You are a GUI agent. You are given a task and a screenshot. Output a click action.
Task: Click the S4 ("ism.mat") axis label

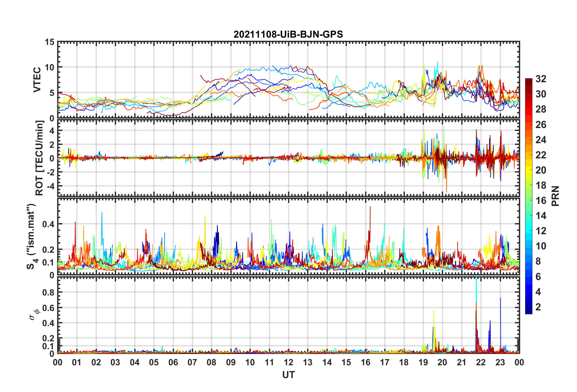32,236
